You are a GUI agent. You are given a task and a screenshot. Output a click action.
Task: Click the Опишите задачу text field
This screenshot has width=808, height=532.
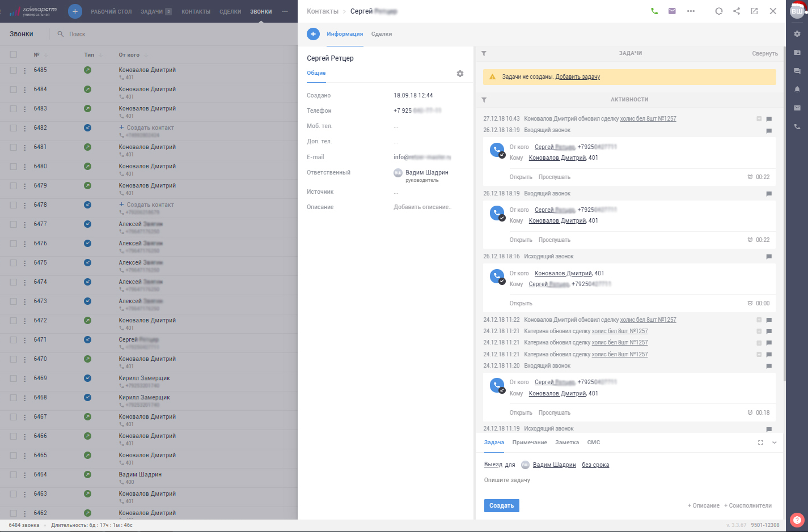pyautogui.click(x=567, y=480)
